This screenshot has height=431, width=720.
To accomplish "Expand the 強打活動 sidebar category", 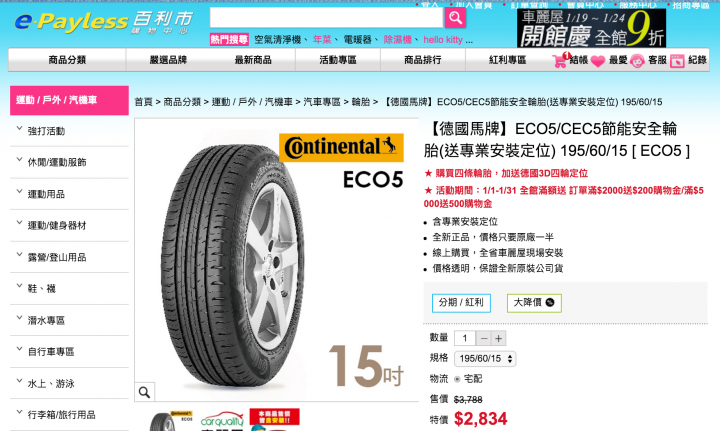I will [69, 131].
